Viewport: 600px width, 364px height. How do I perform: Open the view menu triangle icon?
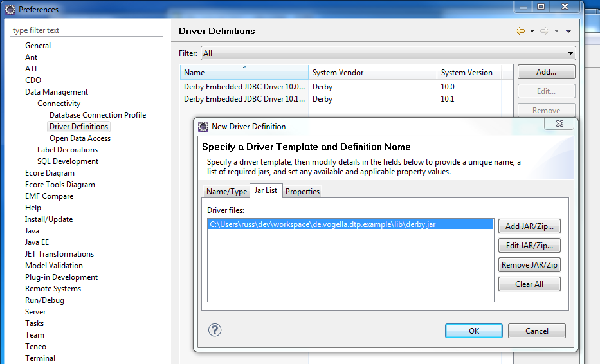[x=568, y=31]
